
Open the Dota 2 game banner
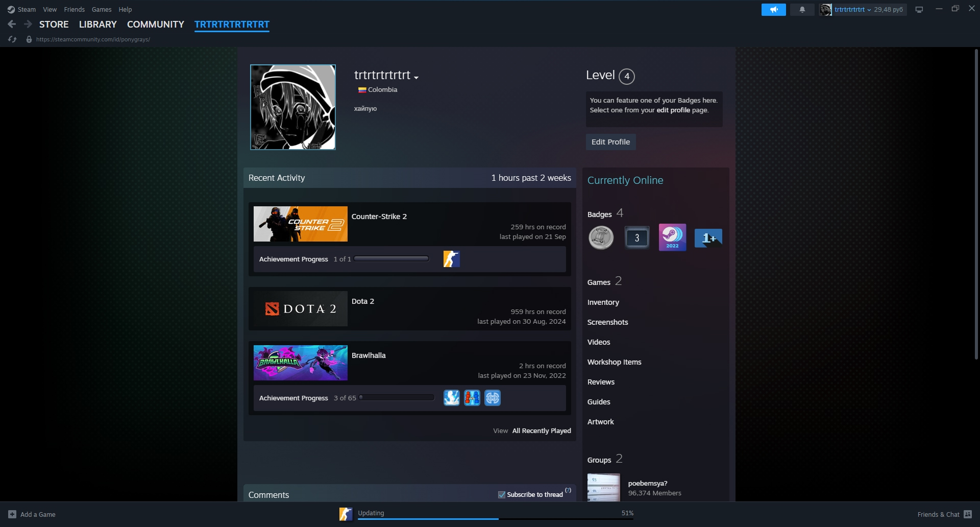point(301,308)
